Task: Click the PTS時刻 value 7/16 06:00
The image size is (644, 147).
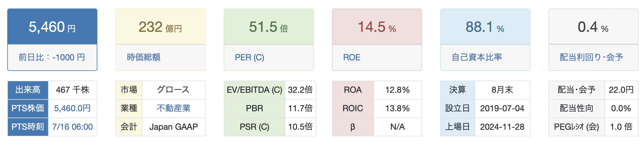Action: click(72, 127)
